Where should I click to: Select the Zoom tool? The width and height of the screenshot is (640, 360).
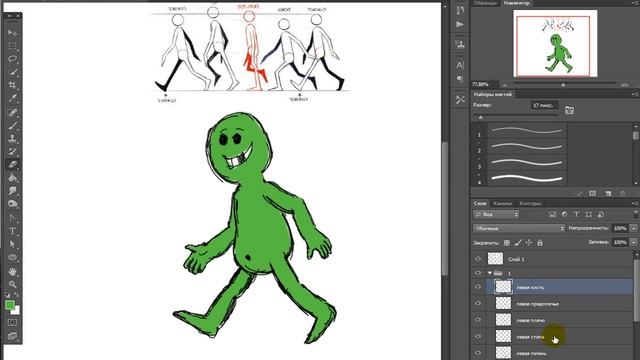click(x=12, y=284)
